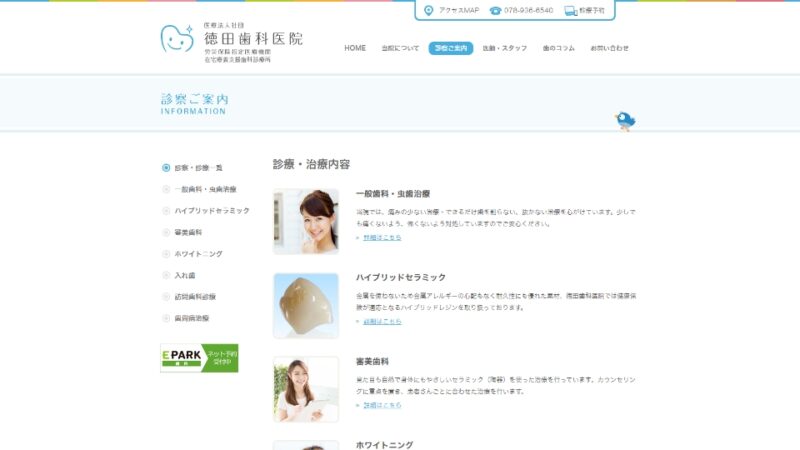Open ホワイトニング in the sidebar
Image resolution: width=800 pixels, height=450 pixels.
coord(198,254)
